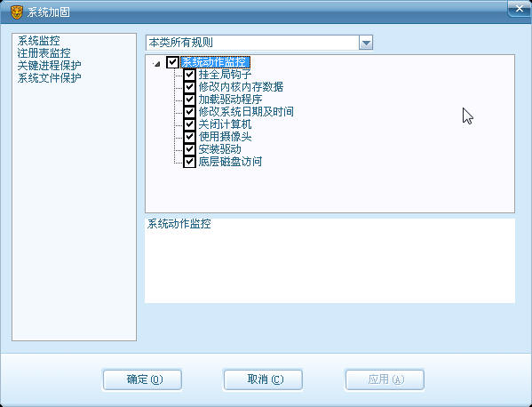Uncheck the 系统动作监控 parent checkbox
Image resolution: width=532 pixels, height=407 pixels.
click(172, 62)
